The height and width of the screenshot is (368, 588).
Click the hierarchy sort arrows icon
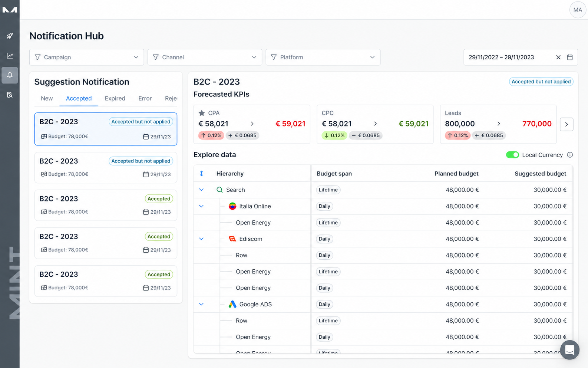click(x=202, y=174)
